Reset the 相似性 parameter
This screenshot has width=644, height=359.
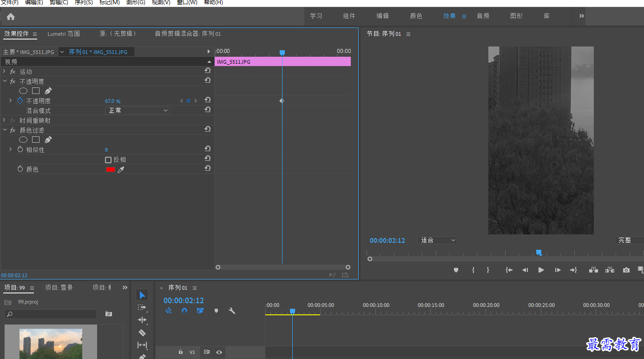click(208, 149)
